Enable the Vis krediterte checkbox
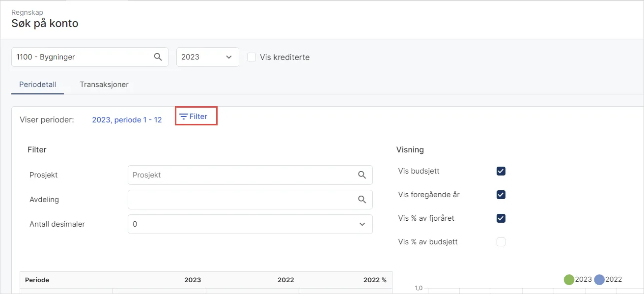 [x=252, y=57]
